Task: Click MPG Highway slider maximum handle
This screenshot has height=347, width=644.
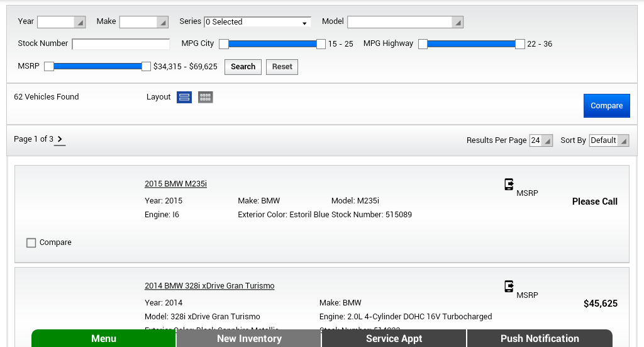Action: (x=520, y=44)
